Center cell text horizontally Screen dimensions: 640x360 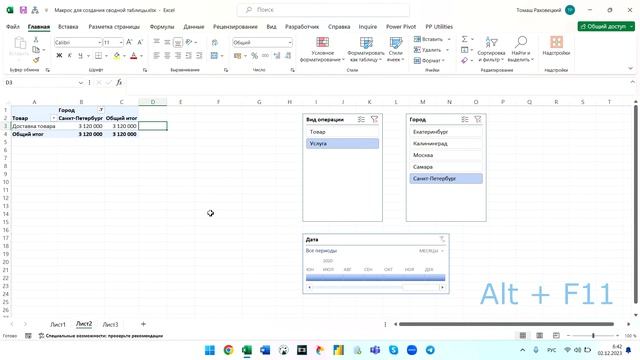[x=167, y=56]
